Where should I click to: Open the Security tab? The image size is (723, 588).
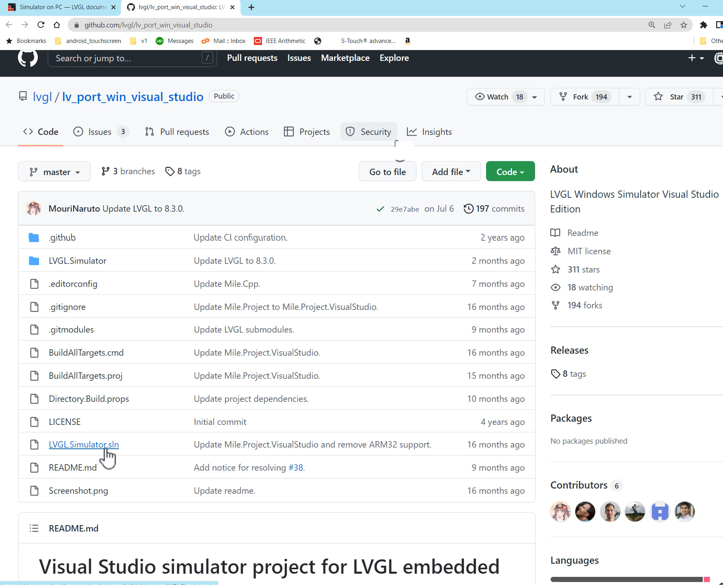(369, 132)
